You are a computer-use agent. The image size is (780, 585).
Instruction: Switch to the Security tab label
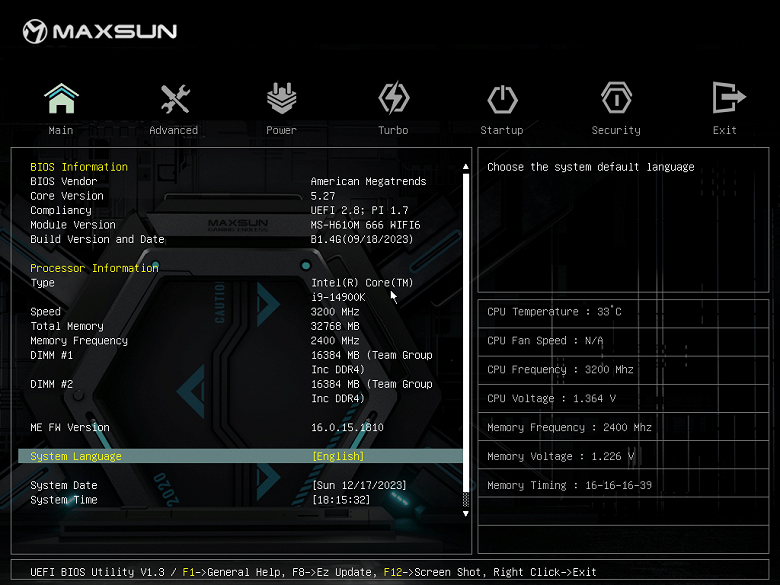[616, 130]
